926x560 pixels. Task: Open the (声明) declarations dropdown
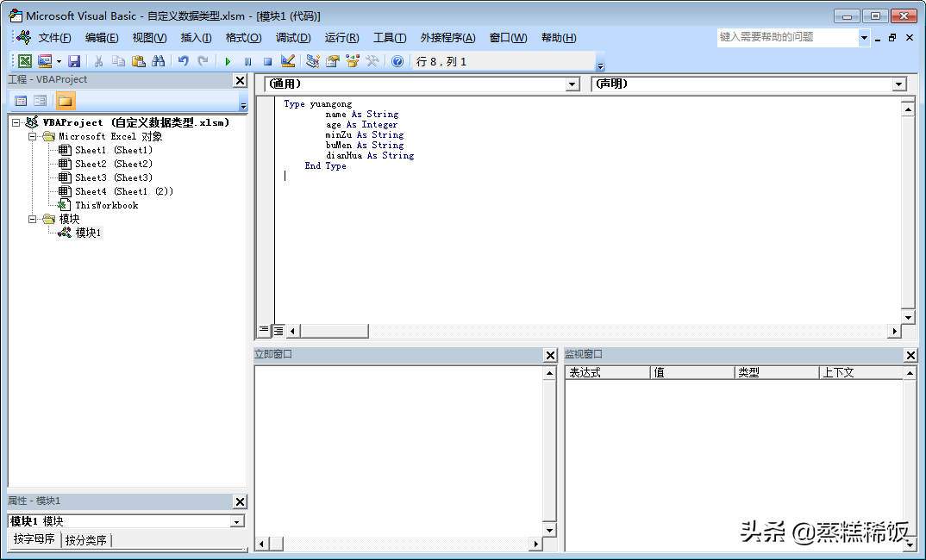pyautogui.click(x=898, y=83)
